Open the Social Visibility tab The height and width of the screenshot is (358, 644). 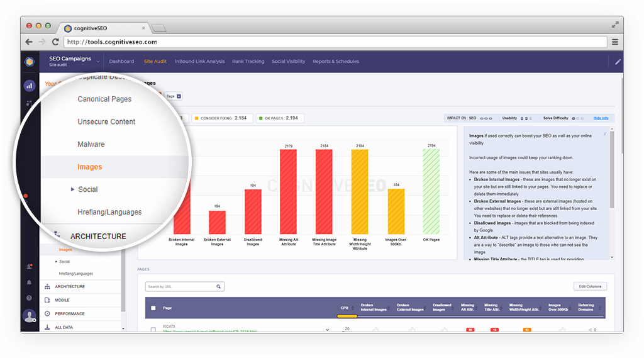(x=288, y=61)
